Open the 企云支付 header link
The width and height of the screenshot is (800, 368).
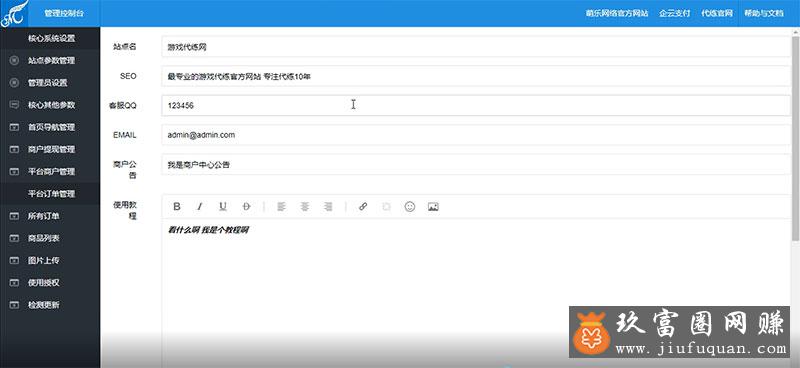click(674, 14)
